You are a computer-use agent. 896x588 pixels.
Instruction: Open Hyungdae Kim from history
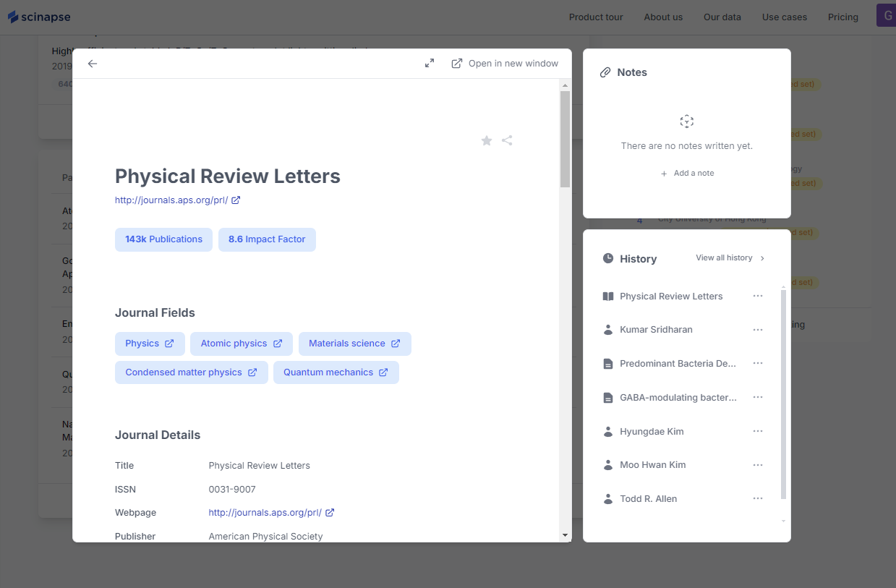[652, 432]
